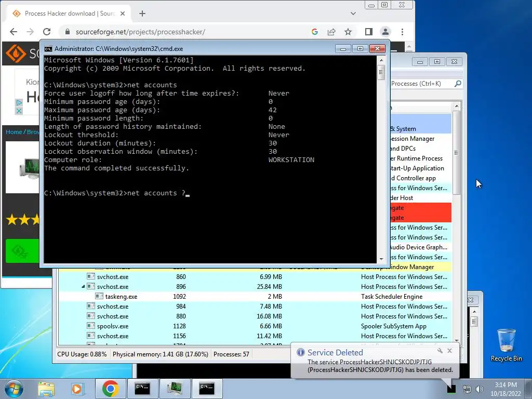Click Spooler SubSystem App description

394,326
